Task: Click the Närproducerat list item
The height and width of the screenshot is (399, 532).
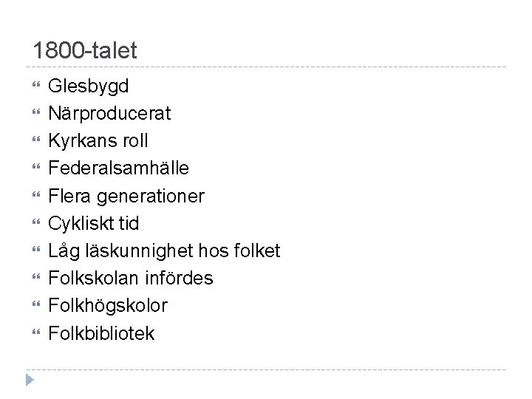Action: click(109, 114)
